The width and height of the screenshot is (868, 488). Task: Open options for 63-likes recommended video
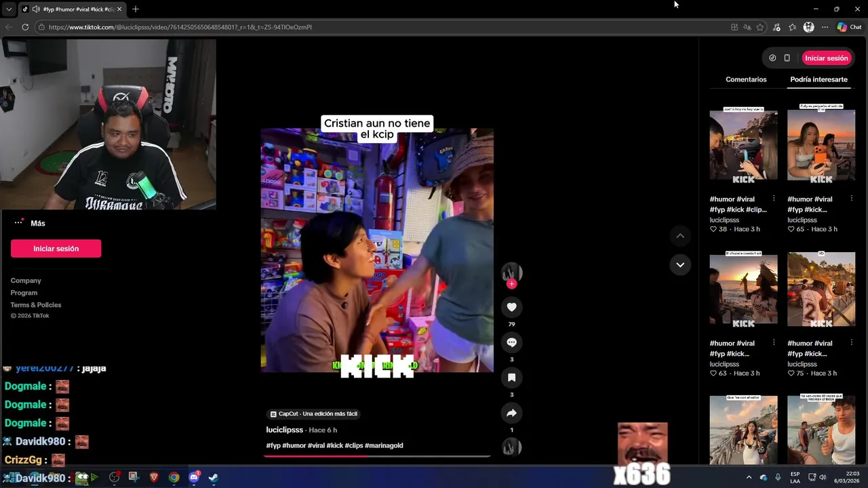pyautogui.click(x=774, y=343)
